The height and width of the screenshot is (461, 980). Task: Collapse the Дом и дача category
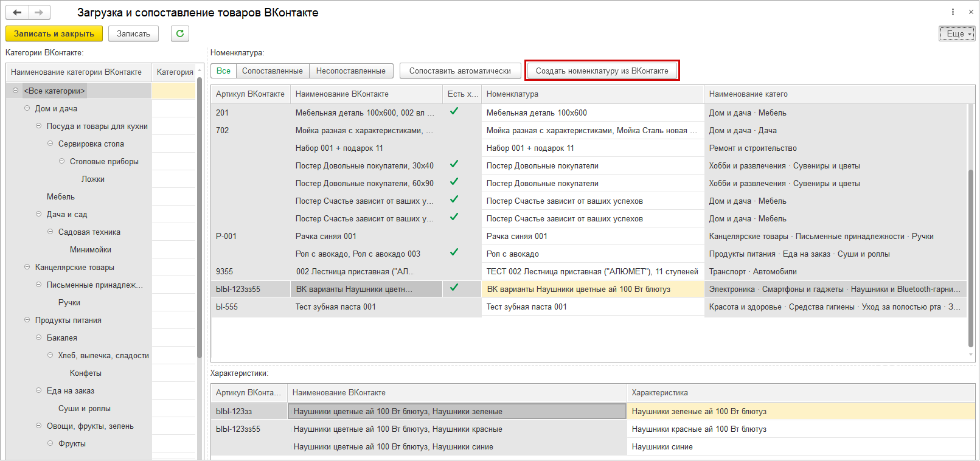(x=27, y=108)
